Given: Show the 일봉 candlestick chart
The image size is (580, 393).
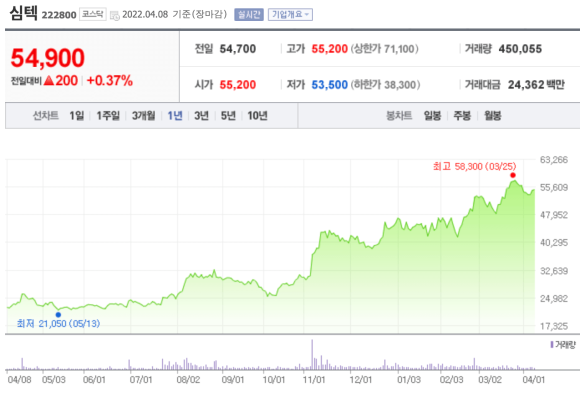Looking at the screenshot, I should (x=432, y=116).
